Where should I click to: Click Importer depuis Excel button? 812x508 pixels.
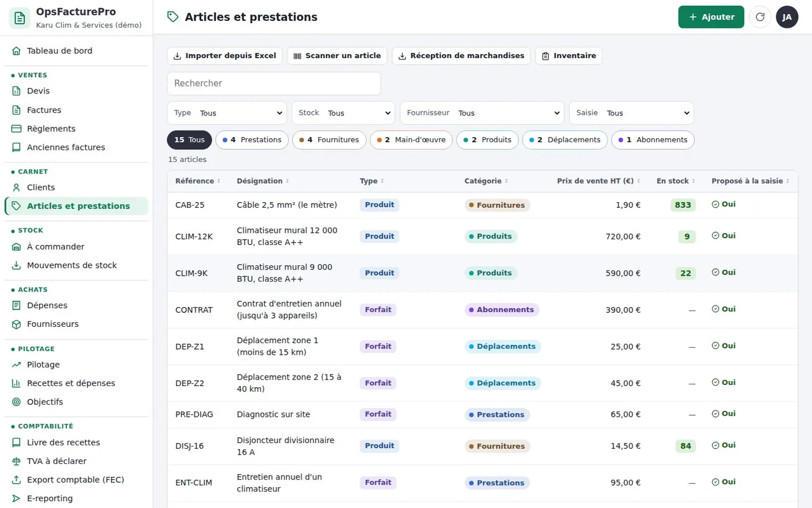click(225, 56)
